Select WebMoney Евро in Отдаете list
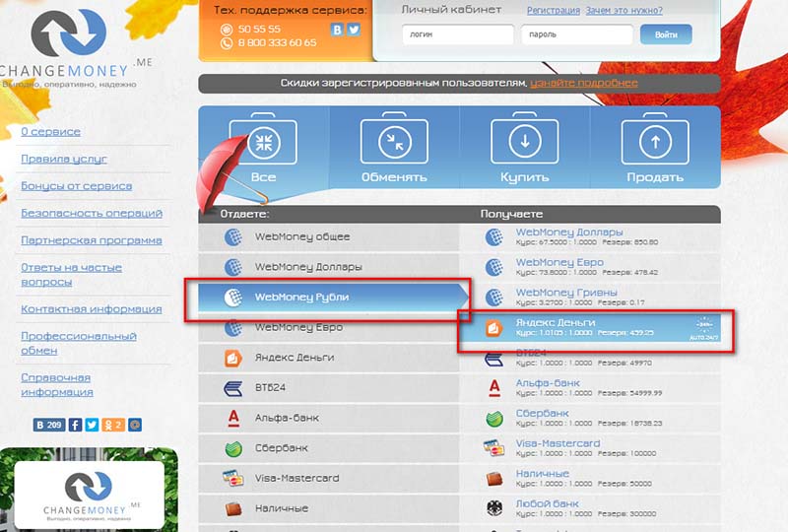Screen dimensions: 788x532 [329, 327]
